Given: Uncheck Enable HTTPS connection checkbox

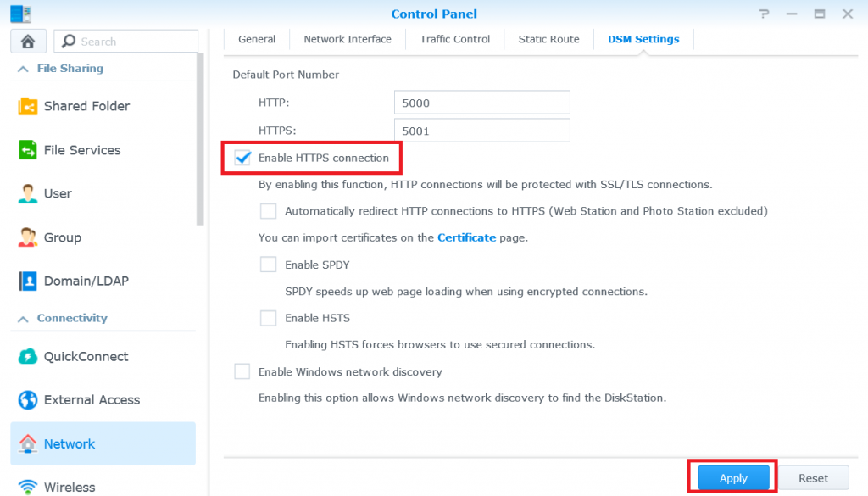Looking at the screenshot, I should pyautogui.click(x=243, y=158).
